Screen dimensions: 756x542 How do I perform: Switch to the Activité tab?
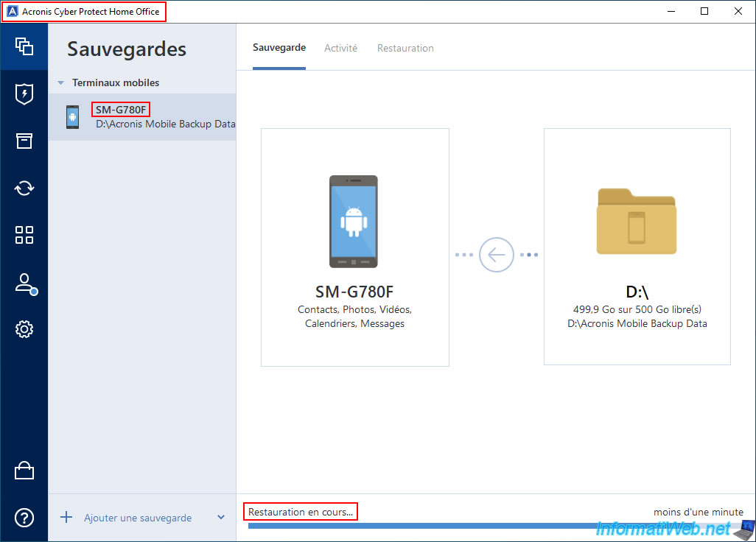pyautogui.click(x=340, y=48)
